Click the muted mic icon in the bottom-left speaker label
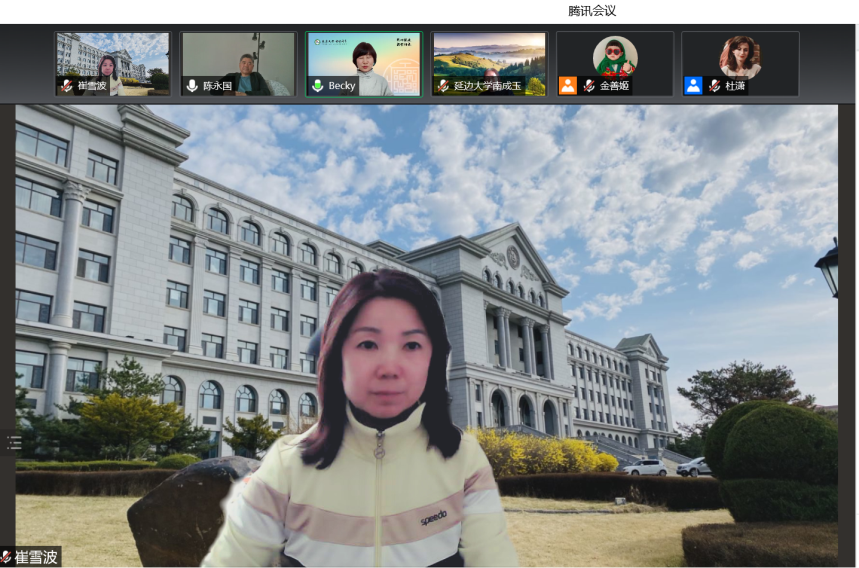This screenshot has height=568, width=859. pyautogui.click(x=6, y=557)
